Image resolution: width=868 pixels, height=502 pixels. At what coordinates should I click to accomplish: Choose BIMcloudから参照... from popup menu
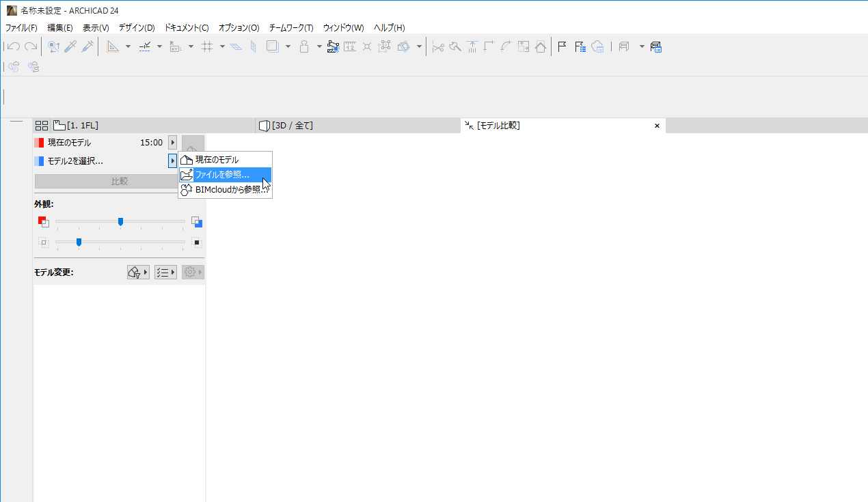pos(225,190)
